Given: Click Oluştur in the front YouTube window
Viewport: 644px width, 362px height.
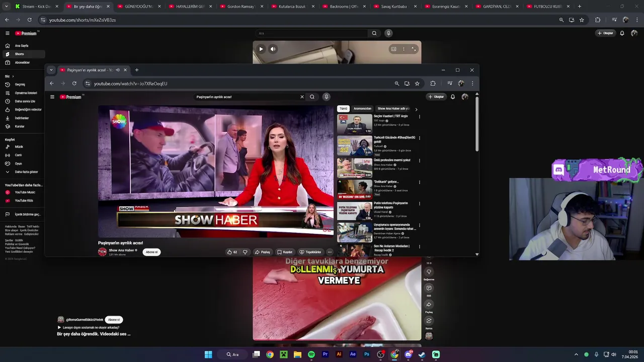Looking at the screenshot, I should tap(436, 97).
